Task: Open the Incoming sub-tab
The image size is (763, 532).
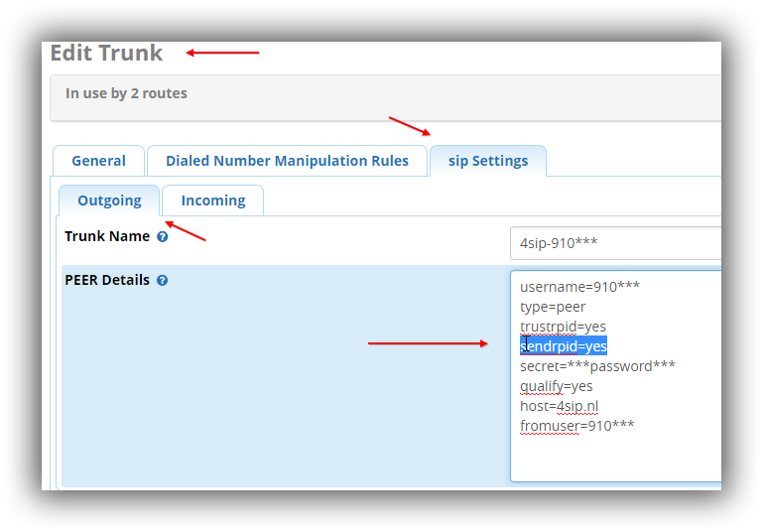Action: tap(212, 200)
